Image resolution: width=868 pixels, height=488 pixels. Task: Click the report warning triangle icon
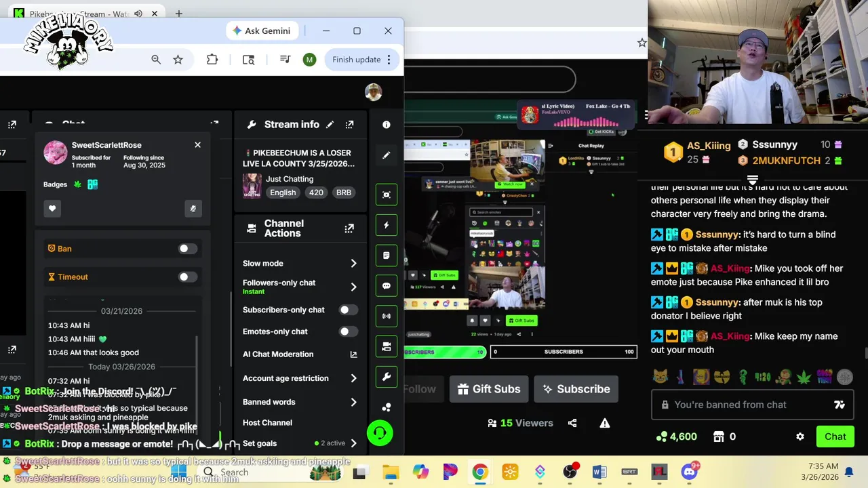604,423
